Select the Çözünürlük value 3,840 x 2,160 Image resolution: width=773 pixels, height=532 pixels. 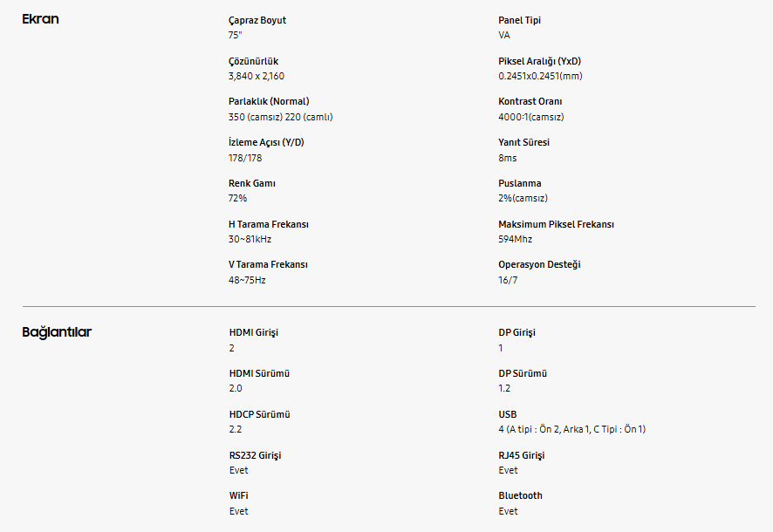(x=257, y=76)
